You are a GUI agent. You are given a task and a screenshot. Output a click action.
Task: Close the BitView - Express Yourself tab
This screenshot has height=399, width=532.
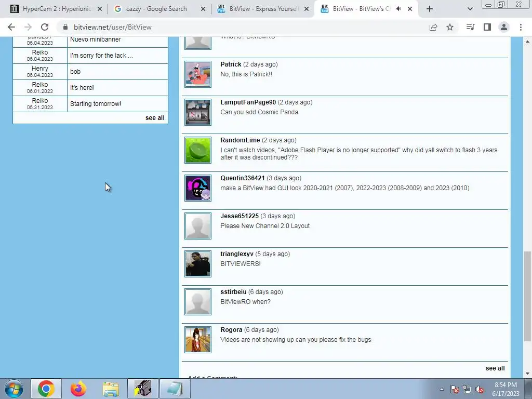(307, 9)
